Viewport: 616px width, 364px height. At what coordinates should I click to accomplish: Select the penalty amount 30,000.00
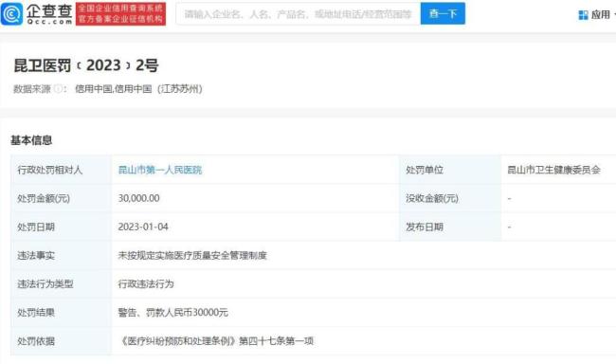pyautogui.click(x=139, y=198)
